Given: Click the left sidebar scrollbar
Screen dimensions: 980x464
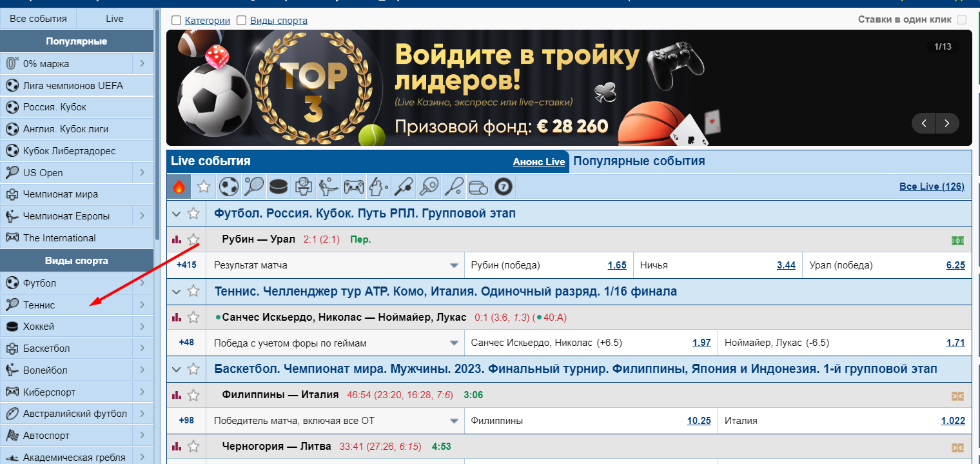Looking at the screenshot, I should [157, 126].
